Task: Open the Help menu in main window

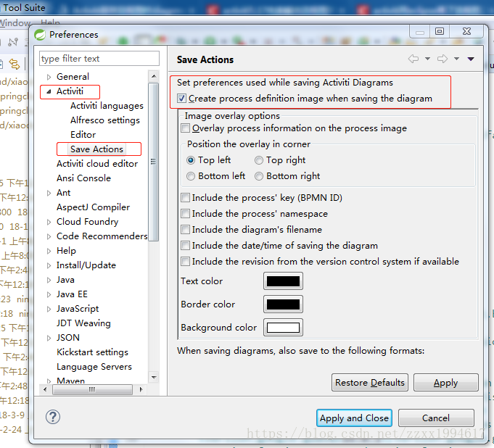Action: click(50, 22)
